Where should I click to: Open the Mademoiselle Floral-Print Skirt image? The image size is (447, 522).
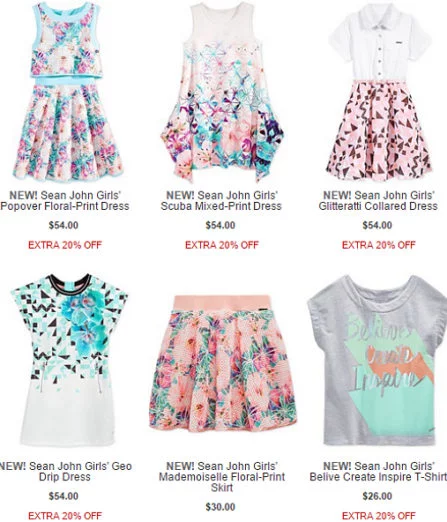click(x=223, y=364)
